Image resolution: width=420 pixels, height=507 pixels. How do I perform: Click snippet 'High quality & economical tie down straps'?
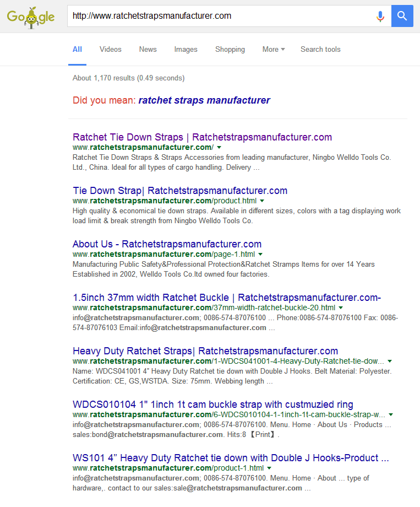(x=237, y=215)
